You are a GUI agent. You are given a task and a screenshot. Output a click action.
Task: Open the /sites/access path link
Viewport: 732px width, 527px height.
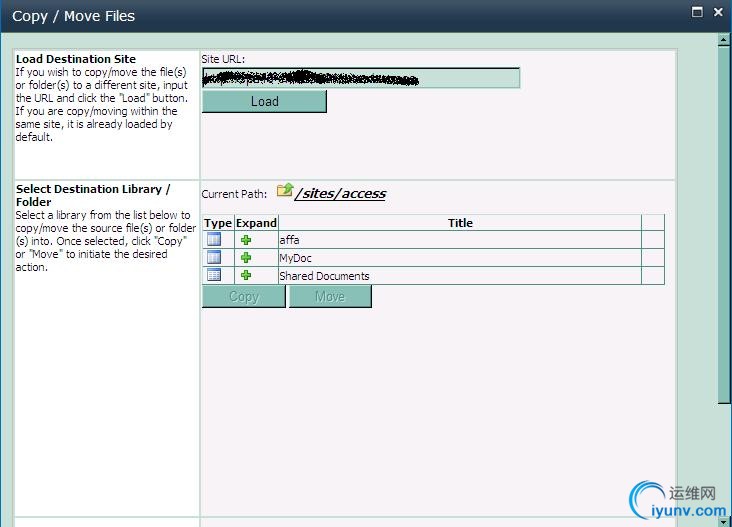(x=340, y=194)
